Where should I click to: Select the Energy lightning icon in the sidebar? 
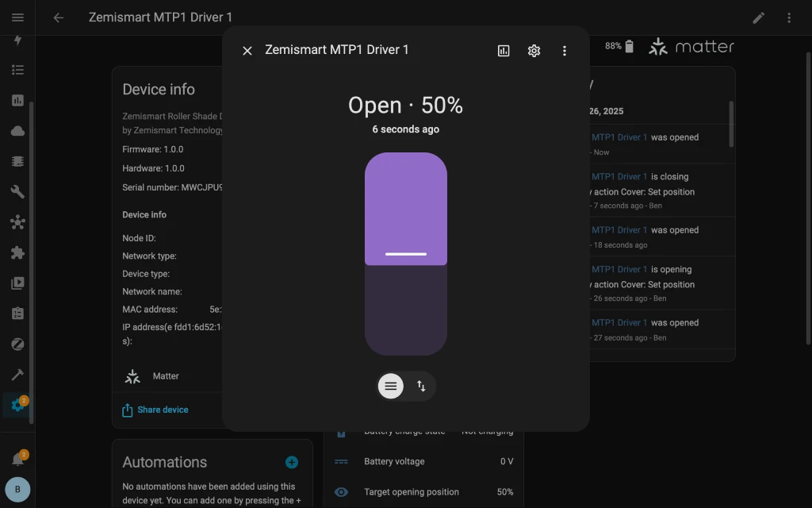pos(17,40)
